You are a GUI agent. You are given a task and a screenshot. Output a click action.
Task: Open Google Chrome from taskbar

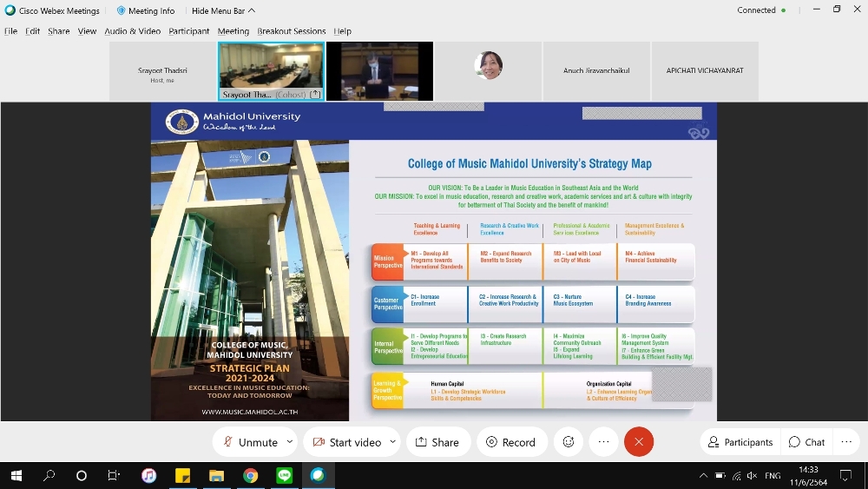250,476
